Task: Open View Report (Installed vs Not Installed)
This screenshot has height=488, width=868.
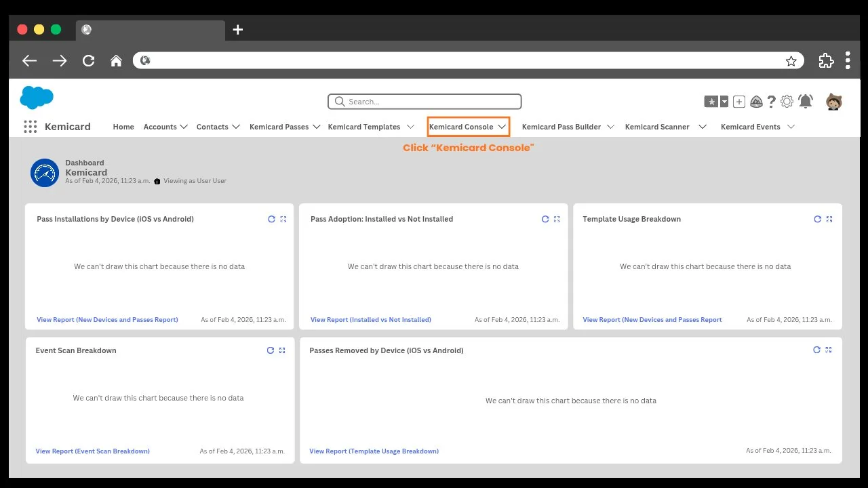Action: [x=371, y=320]
